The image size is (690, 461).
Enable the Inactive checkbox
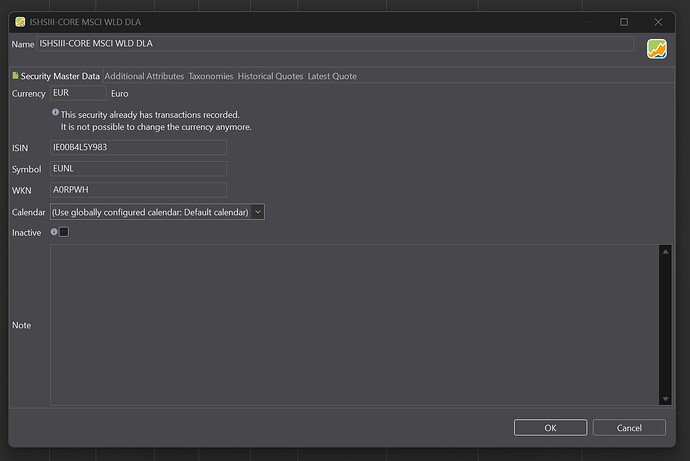click(64, 232)
